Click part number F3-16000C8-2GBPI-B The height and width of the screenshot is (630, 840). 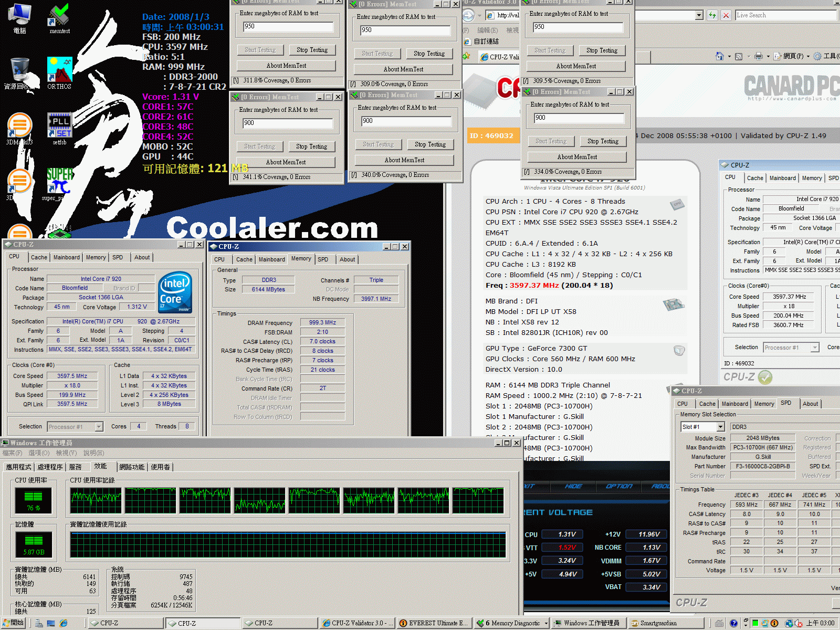pyautogui.click(x=762, y=466)
